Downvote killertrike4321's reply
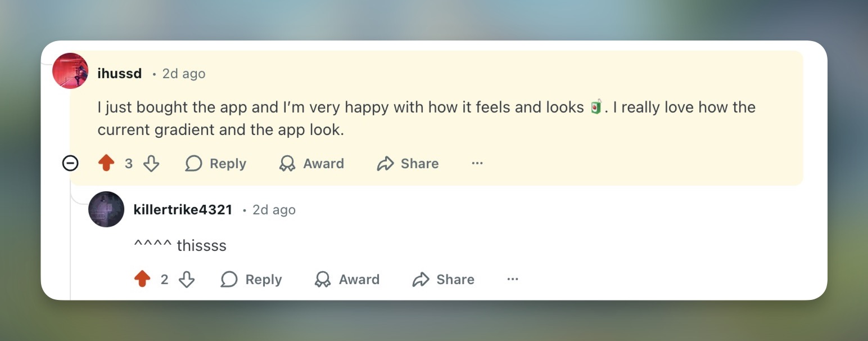 [x=187, y=279]
